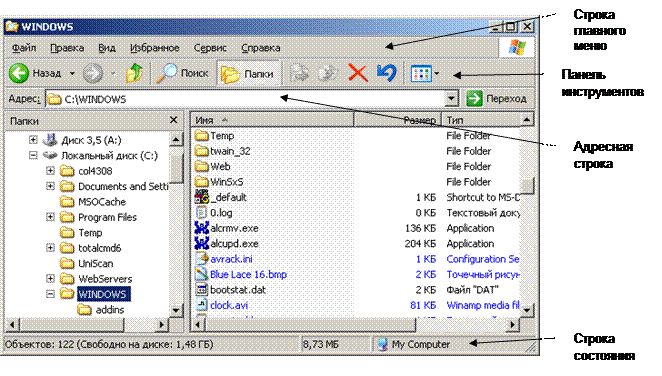This screenshot has height=376, width=662.
Task: Select Blue Lace 16.bmp image icon
Action: click(201, 274)
